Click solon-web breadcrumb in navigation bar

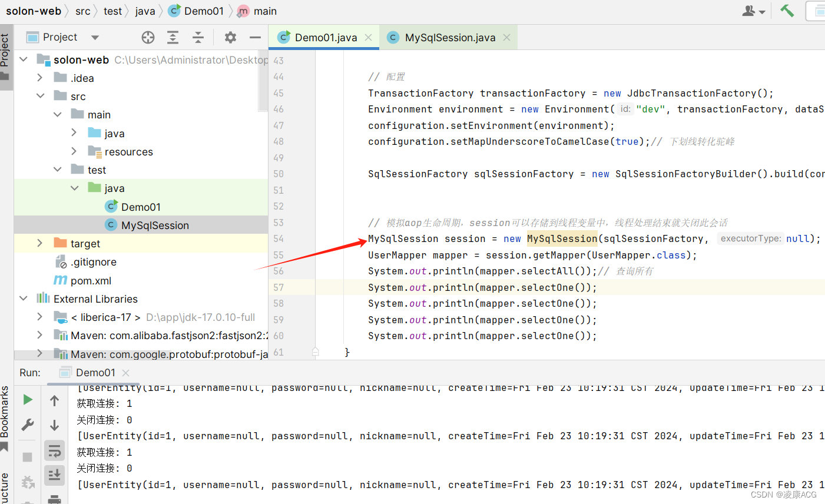click(x=34, y=11)
